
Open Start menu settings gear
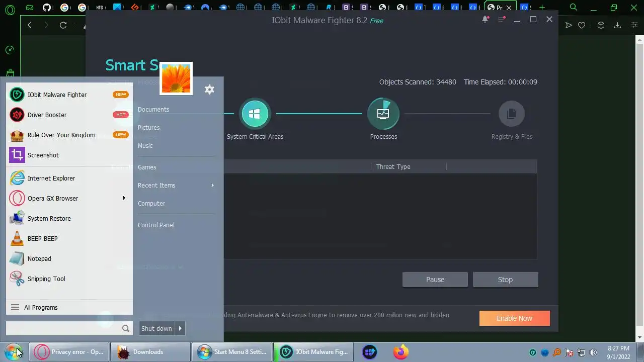209,89
